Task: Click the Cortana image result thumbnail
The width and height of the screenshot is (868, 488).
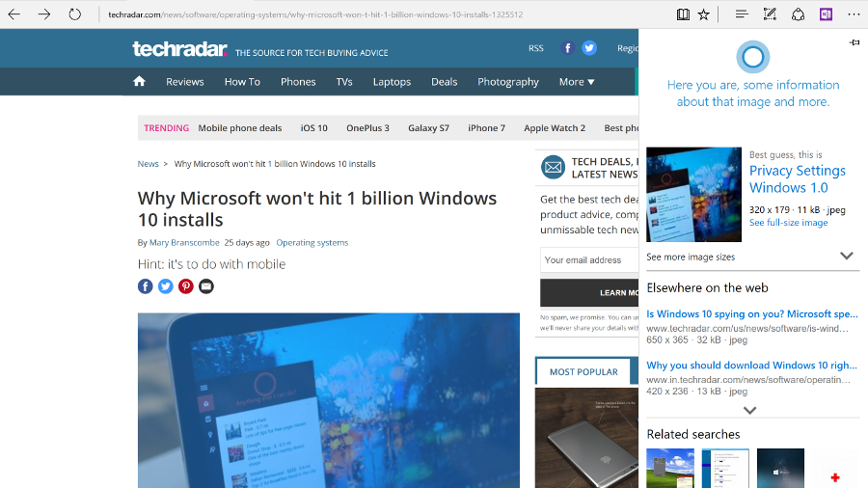Action: [x=693, y=194]
